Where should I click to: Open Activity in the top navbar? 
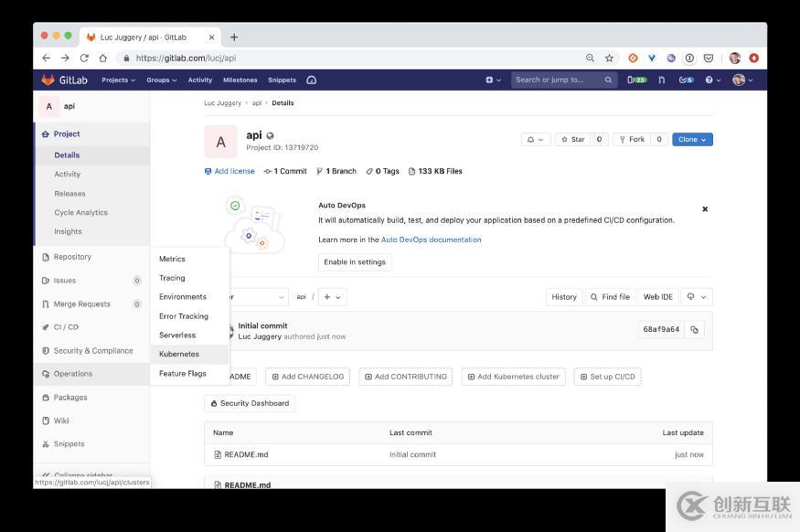(200, 80)
